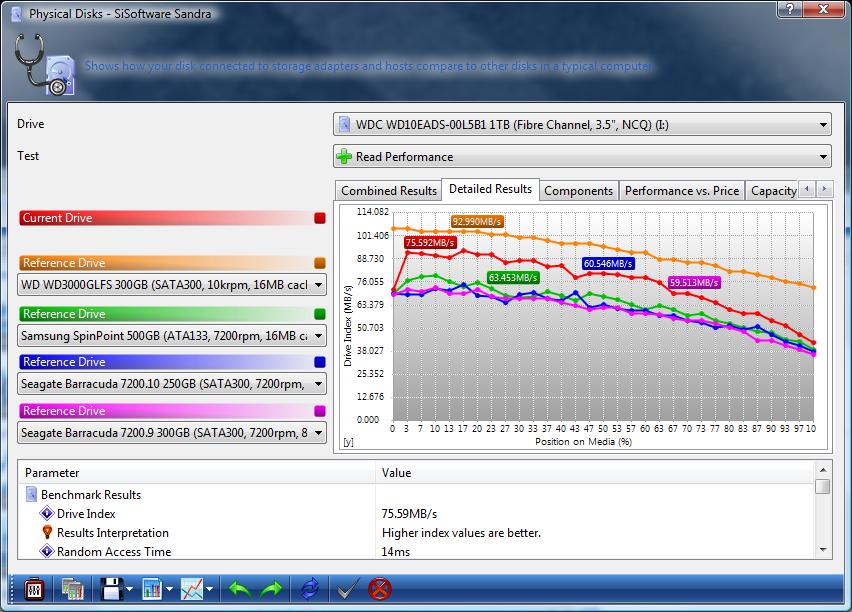852x612 pixels.
Task: Click the stacked result sheets toolbar icon
Action: click(72, 589)
